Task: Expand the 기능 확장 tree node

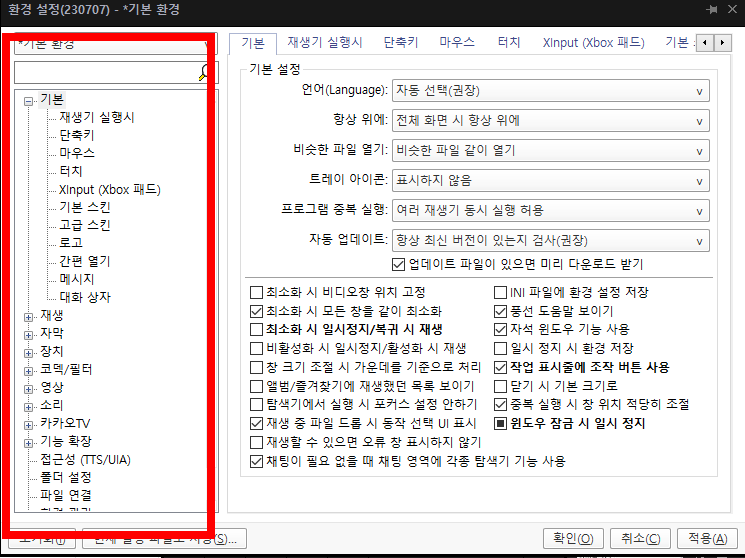Action: click(29, 443)
